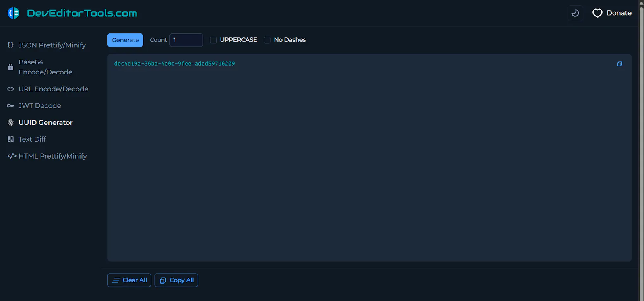Click the JWT key icon
The height and width of the screenshot is (301, 644).
(10, 106)
